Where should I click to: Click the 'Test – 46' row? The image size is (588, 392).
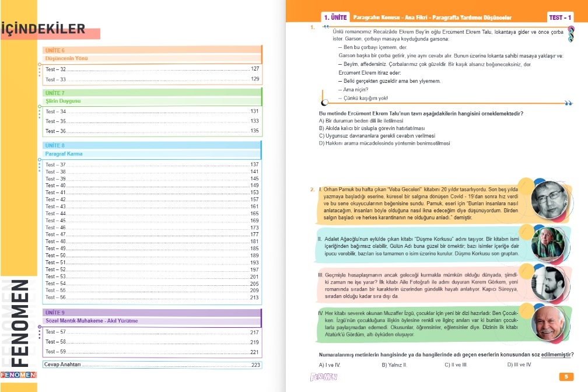point(152,228)
